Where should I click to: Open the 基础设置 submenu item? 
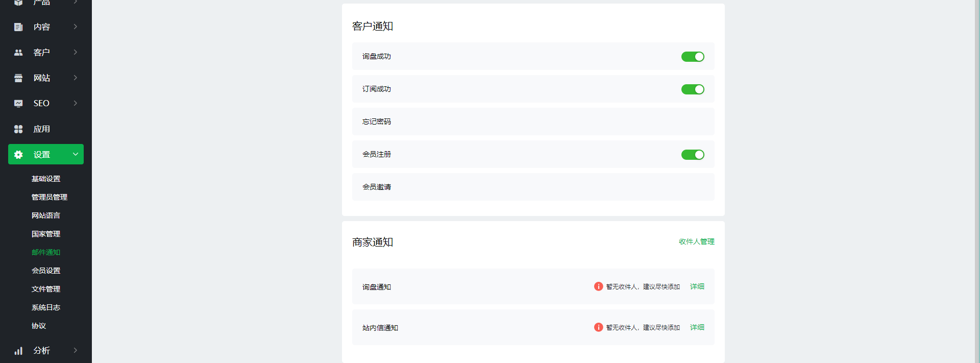(x=46, y=179)
